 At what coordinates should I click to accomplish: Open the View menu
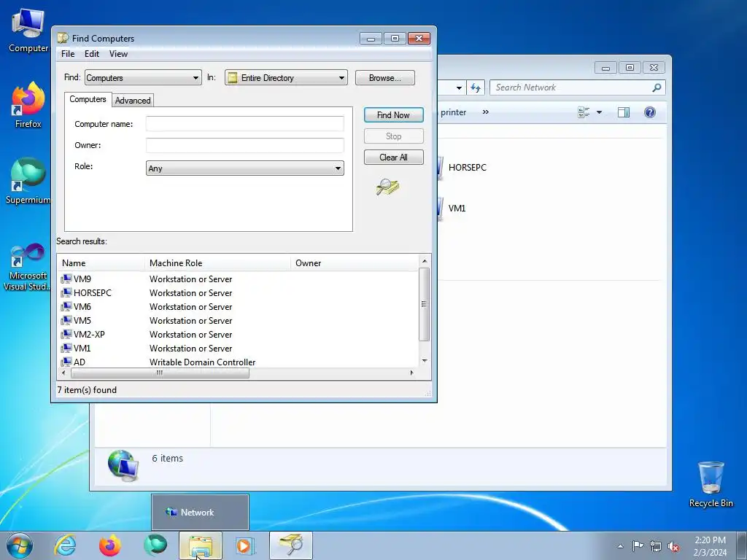pos(119,54)
